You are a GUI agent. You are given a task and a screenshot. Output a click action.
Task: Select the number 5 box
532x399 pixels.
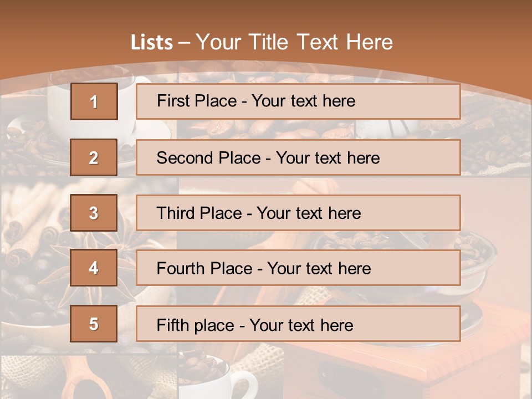point(94,324)
